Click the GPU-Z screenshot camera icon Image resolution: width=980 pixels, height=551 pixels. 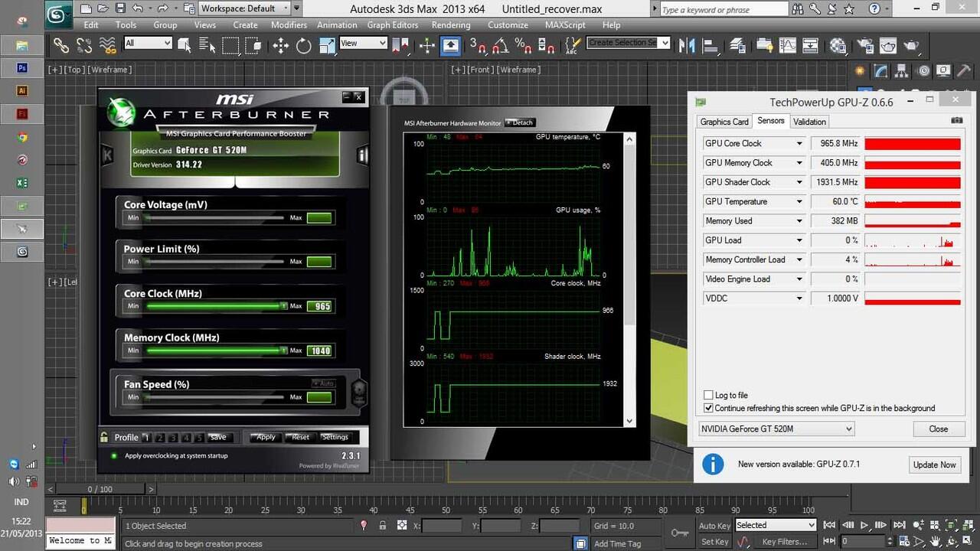click(956, 121)
